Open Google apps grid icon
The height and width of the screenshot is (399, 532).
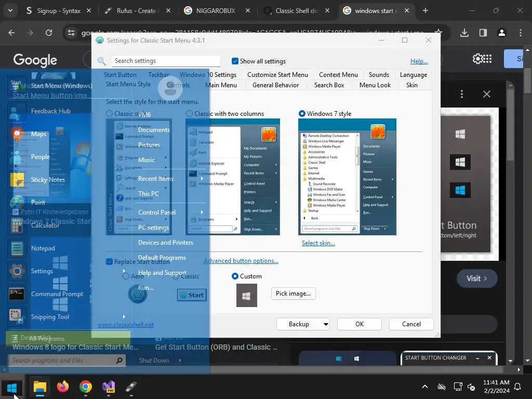tap(487, 59)
